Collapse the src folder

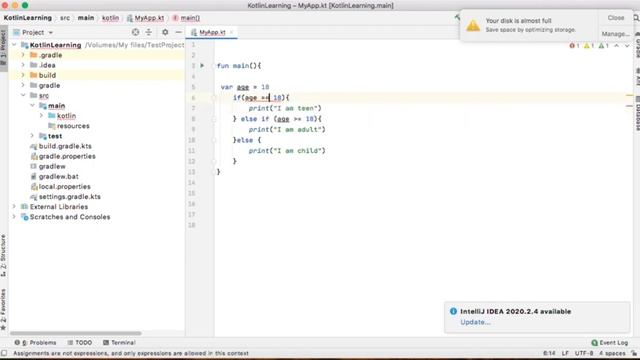pyautogui.click(x=23, y=95)
